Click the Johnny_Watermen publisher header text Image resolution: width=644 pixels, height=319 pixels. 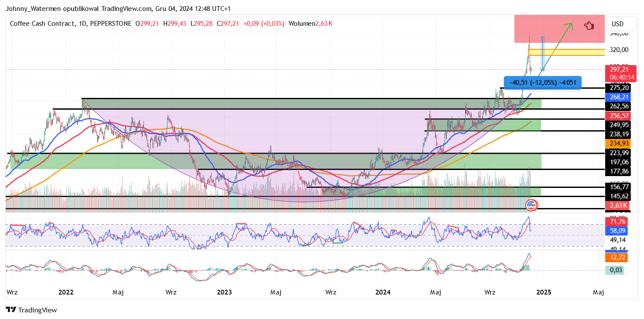(118, 8)
